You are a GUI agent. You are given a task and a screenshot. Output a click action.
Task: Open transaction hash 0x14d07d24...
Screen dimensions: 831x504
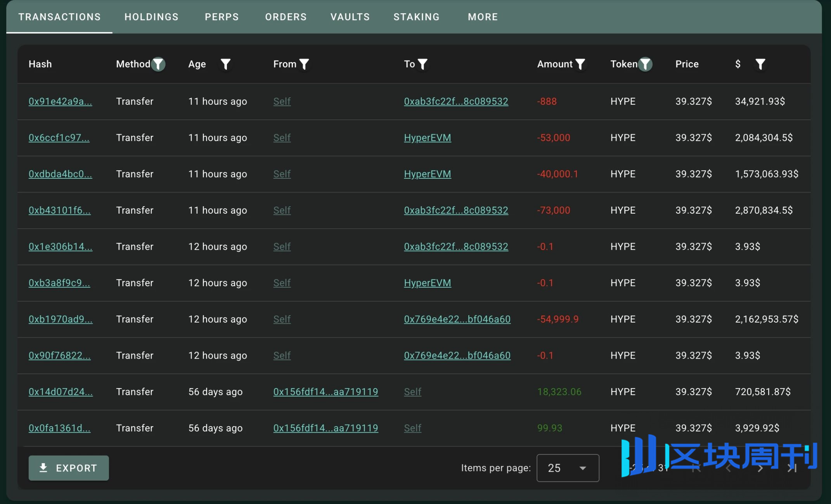click(61, 392)
